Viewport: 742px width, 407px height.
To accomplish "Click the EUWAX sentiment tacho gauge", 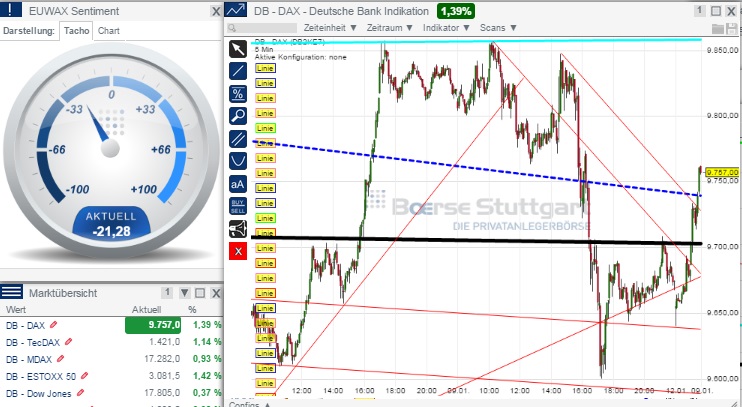I will coord(111,150).
